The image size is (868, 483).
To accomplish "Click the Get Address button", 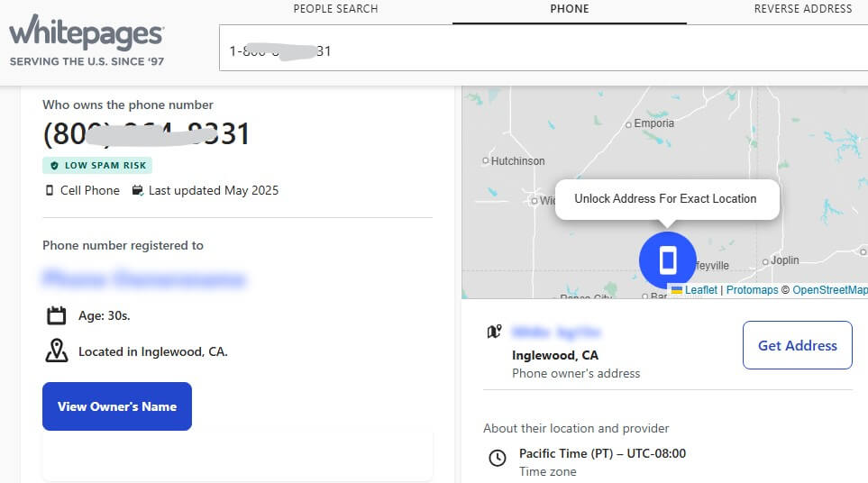I will click(797, 345).
